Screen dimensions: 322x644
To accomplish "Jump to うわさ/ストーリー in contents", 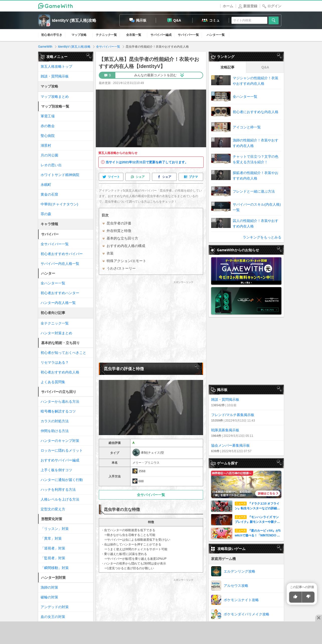I will pyautogui.click(x=121, y=268).
